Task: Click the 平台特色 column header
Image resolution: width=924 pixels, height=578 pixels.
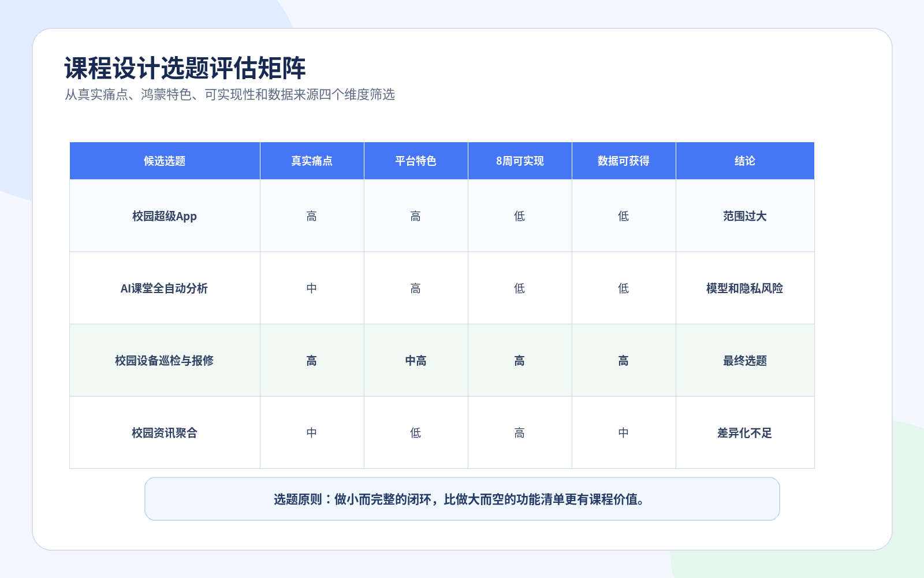Action: (416, 161)
